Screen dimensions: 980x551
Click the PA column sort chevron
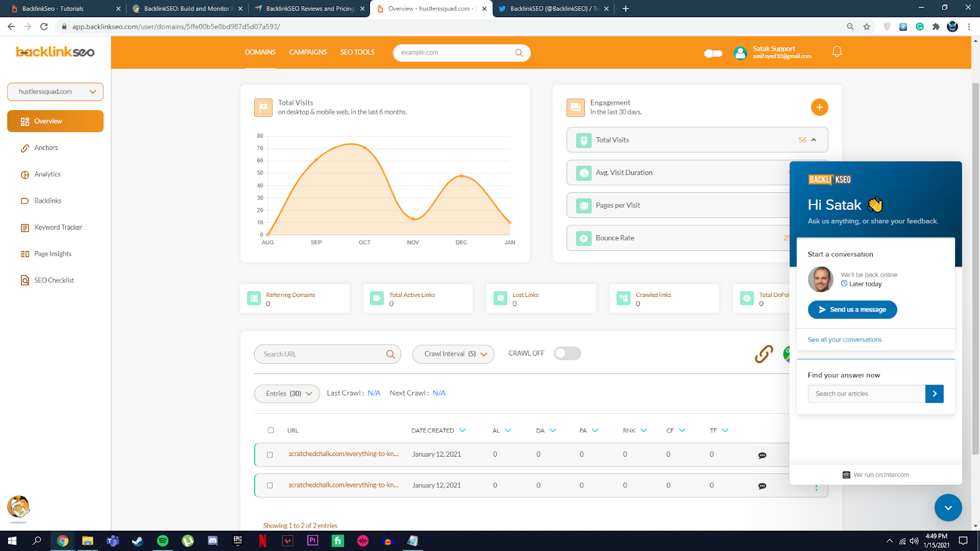595,430
